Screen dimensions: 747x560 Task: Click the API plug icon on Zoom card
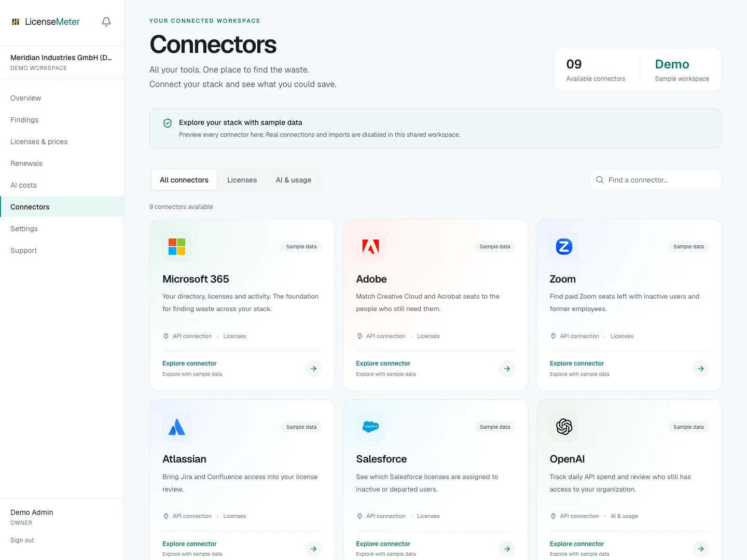[553, 336]
